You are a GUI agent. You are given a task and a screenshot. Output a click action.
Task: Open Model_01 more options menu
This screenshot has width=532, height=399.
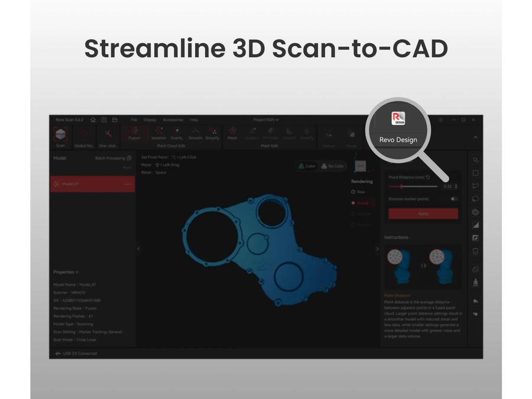coord(127,184)
